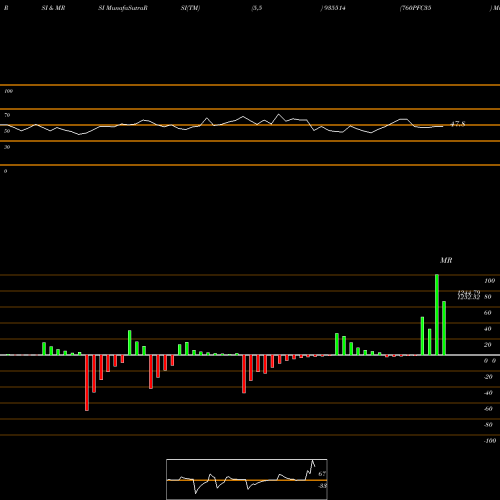Click the MR label above the bars
The image size is (500, 500).
[446, 260]
